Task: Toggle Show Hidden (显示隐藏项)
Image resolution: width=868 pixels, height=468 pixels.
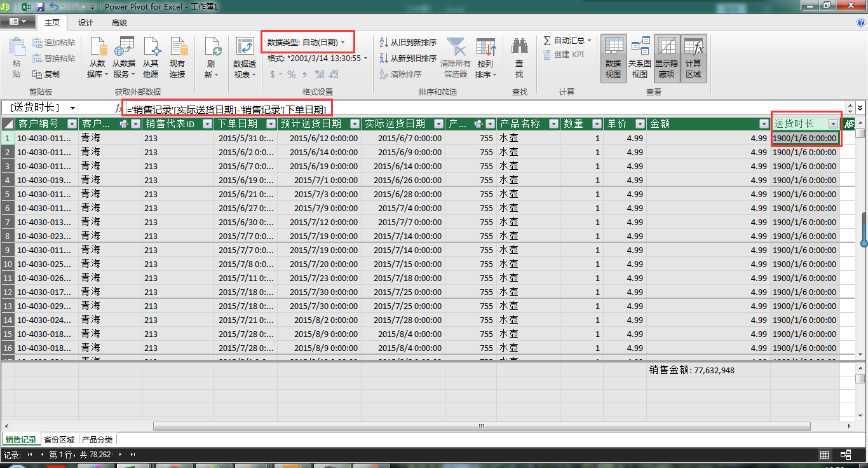Action: click(667, 58)
